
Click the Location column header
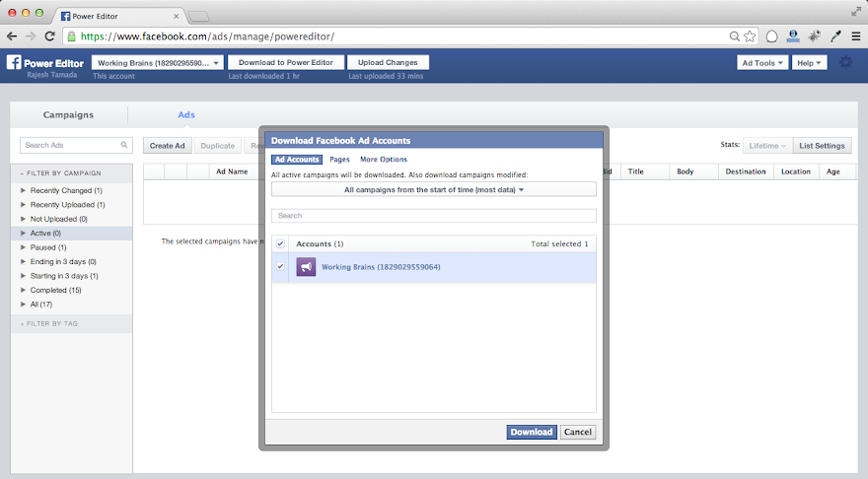[x=795, y=171]
